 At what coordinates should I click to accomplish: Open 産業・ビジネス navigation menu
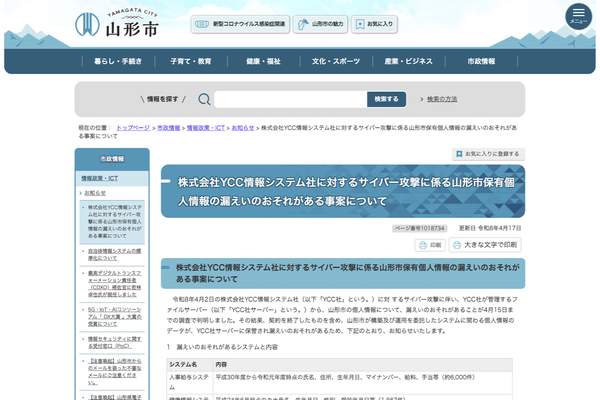point(409,61)
